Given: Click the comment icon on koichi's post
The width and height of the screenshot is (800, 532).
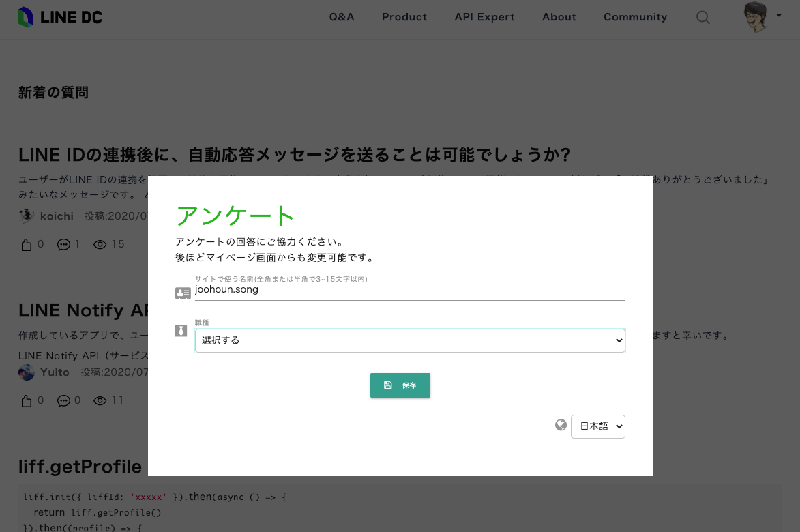Looking at the screenshot, I should tap(64, 245).
